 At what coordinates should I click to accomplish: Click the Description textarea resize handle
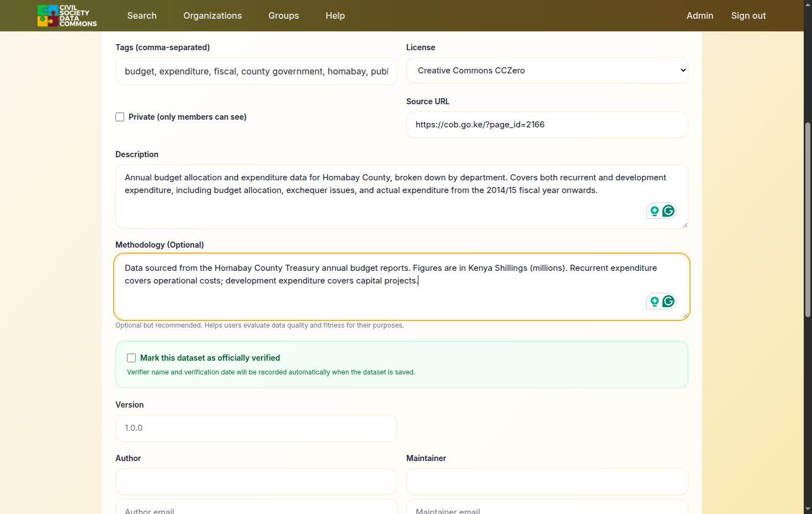(x=685, y=225)
